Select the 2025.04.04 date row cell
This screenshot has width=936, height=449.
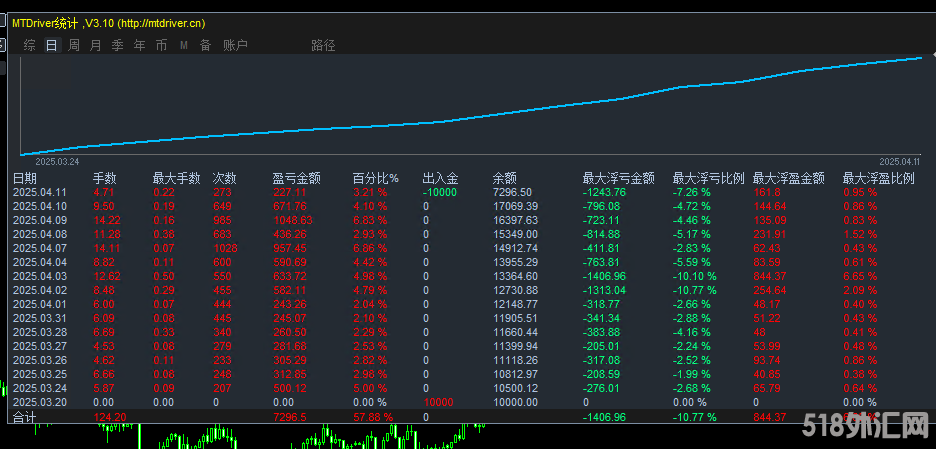pyautogui.click(x=39, y=262)
